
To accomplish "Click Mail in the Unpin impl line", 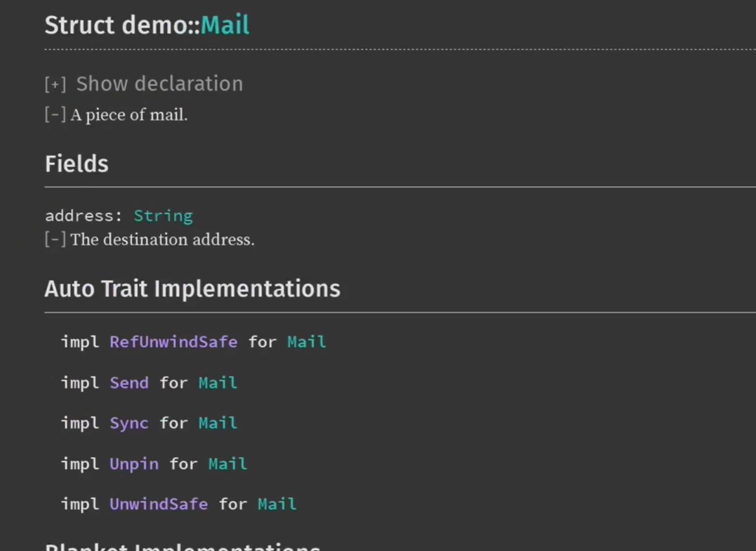I will [x=227, y=464].
